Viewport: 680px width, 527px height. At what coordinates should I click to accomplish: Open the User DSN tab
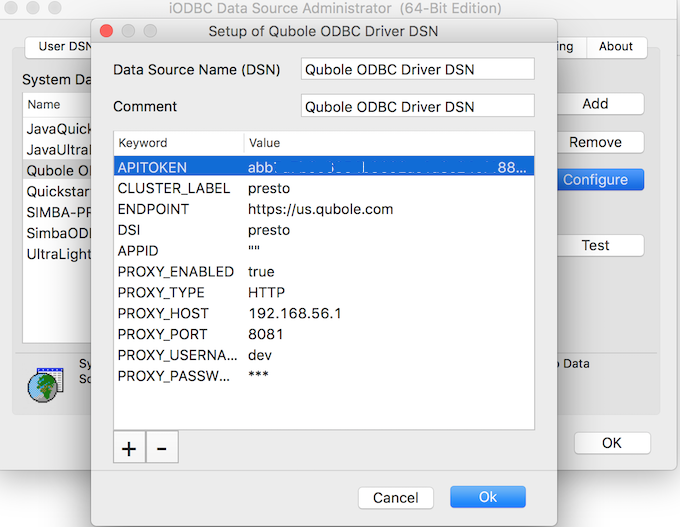pos(59,47)
